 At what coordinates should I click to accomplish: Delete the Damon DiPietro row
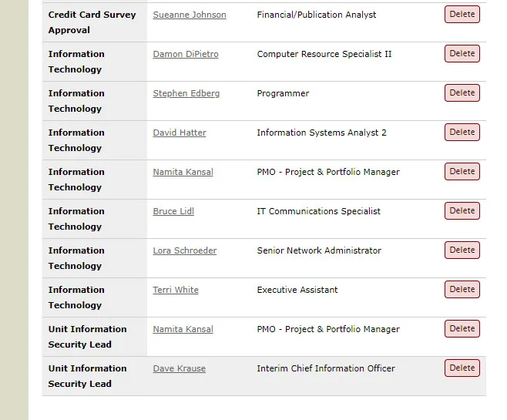(x=462, y=53)
